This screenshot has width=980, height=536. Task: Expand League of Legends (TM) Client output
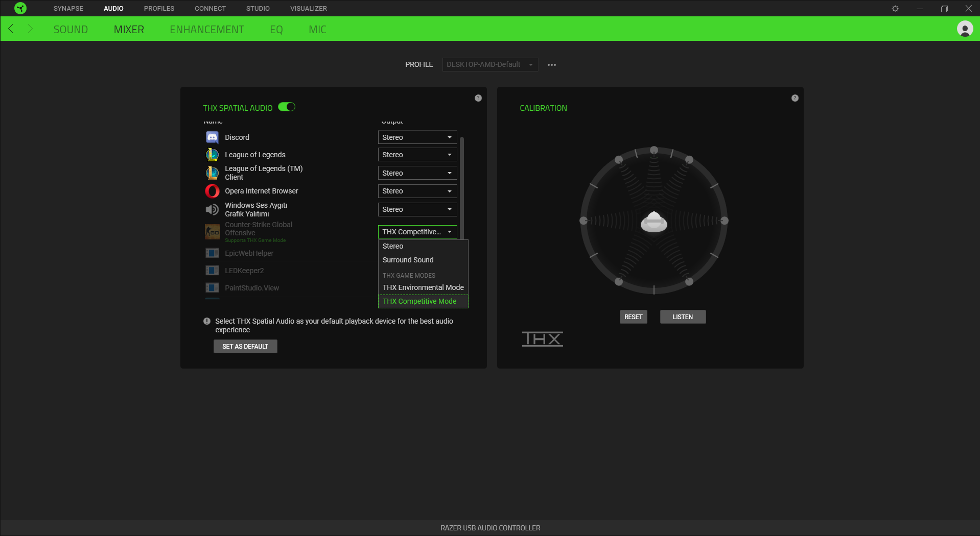[x=417, y=173]
